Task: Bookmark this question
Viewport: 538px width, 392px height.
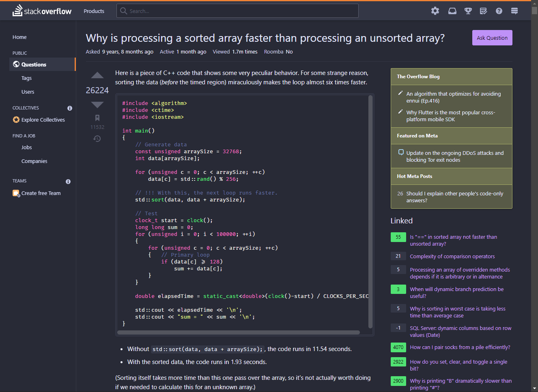Action: click(97, 118)
